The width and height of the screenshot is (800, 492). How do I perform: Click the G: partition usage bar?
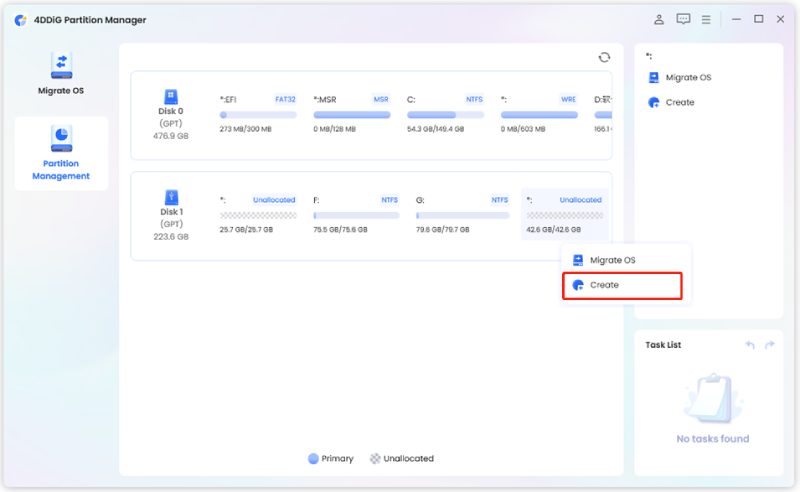click(463, 215)
